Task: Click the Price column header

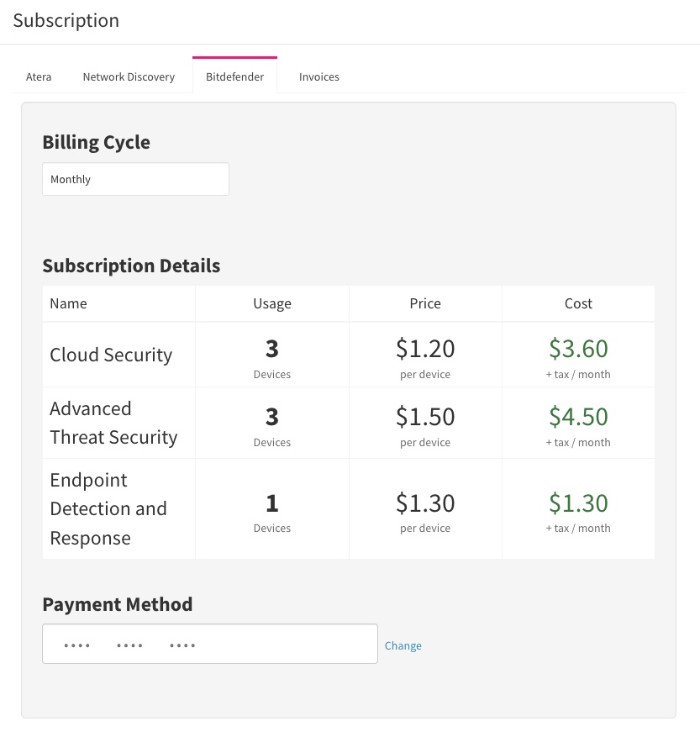Action: coord(425,303)
